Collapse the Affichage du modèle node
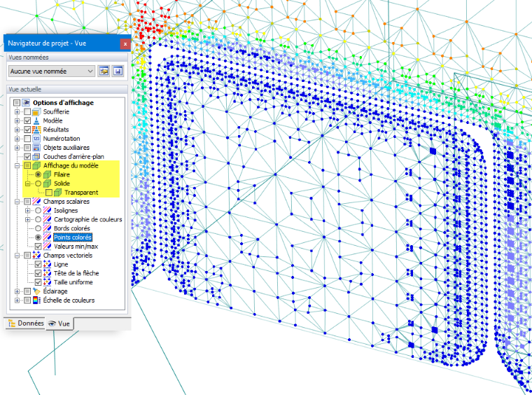Image resolution: width=532 pixels, height=395 pixels. click(17, 165)
